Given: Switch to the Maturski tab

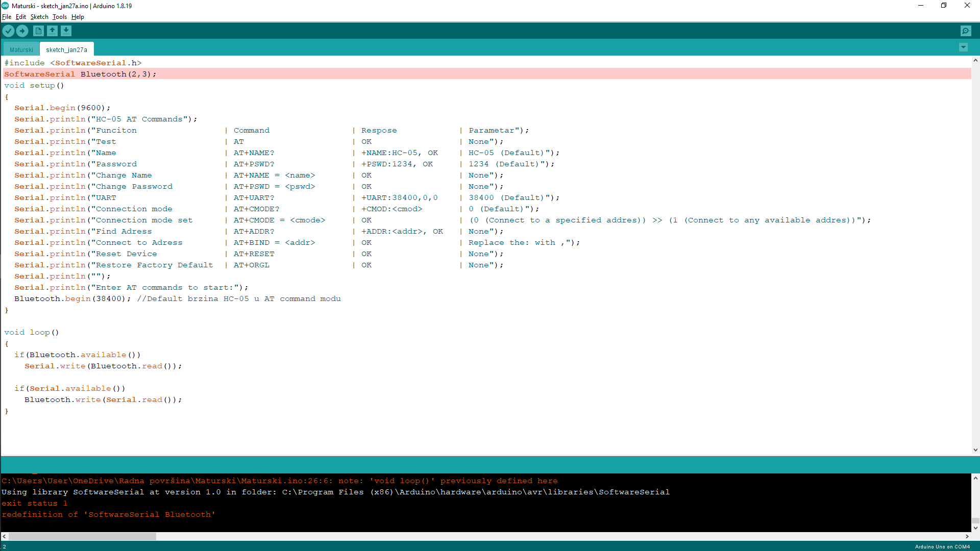Looking at the screenshot, I should point(21,49).
